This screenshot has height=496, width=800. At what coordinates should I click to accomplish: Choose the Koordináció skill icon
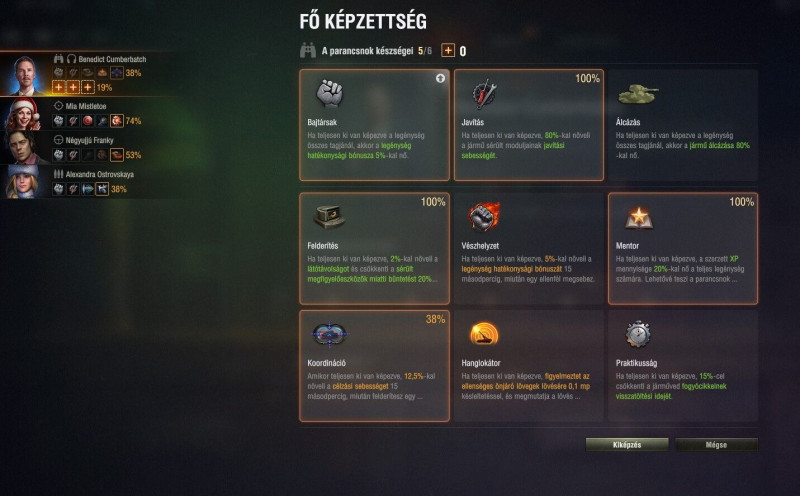coord(329,335)
